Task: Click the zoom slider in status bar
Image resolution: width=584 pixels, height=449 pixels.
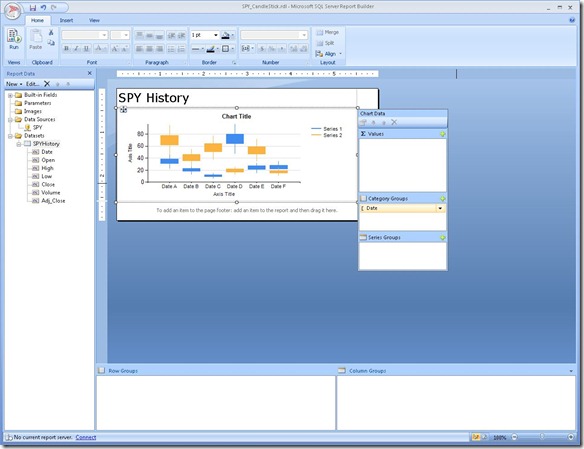Action: (542, 437)
